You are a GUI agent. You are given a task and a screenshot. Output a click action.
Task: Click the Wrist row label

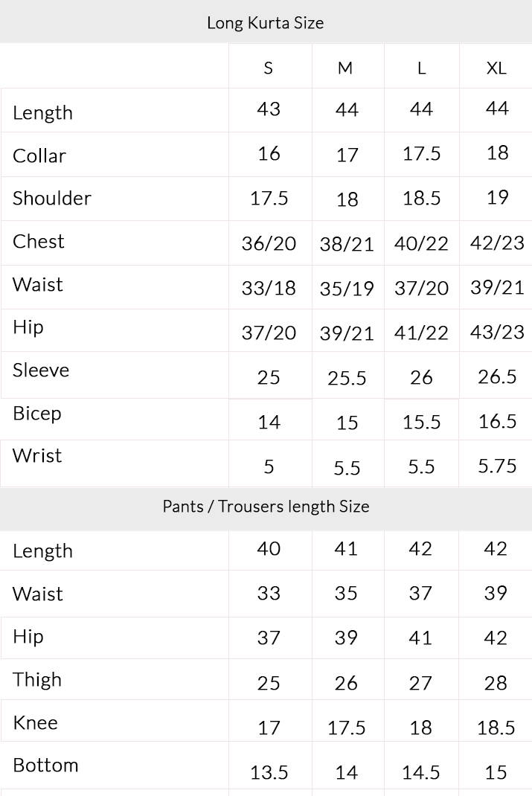37,456
